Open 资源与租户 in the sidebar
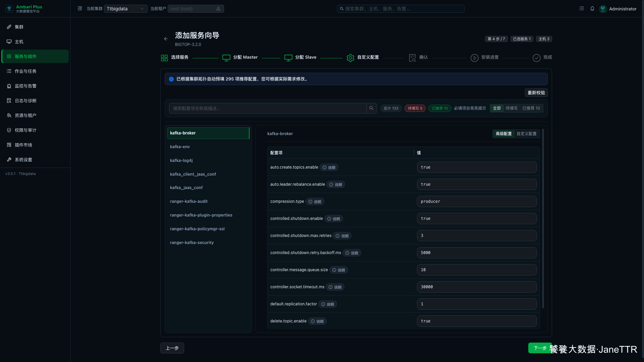 coord(35,115)
